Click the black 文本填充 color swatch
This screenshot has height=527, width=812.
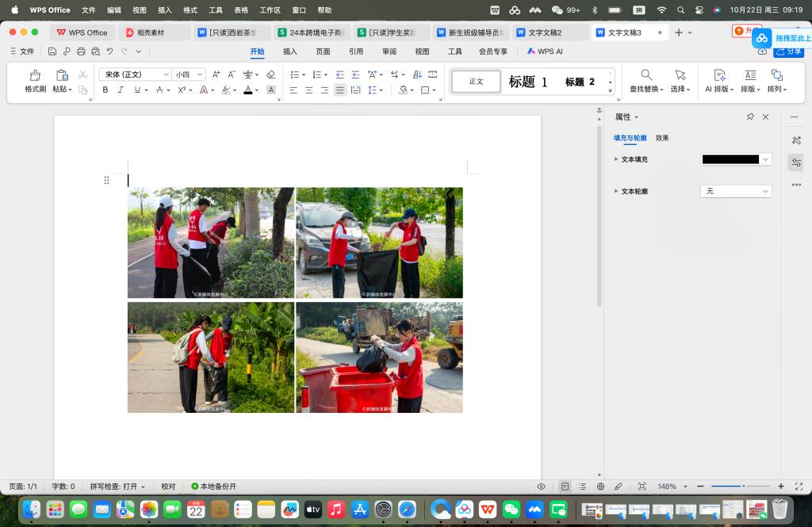click(730, 159)
